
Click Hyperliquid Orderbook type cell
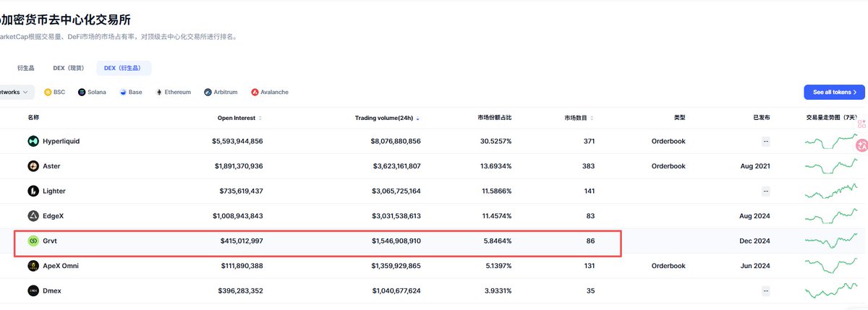[668, 142]
